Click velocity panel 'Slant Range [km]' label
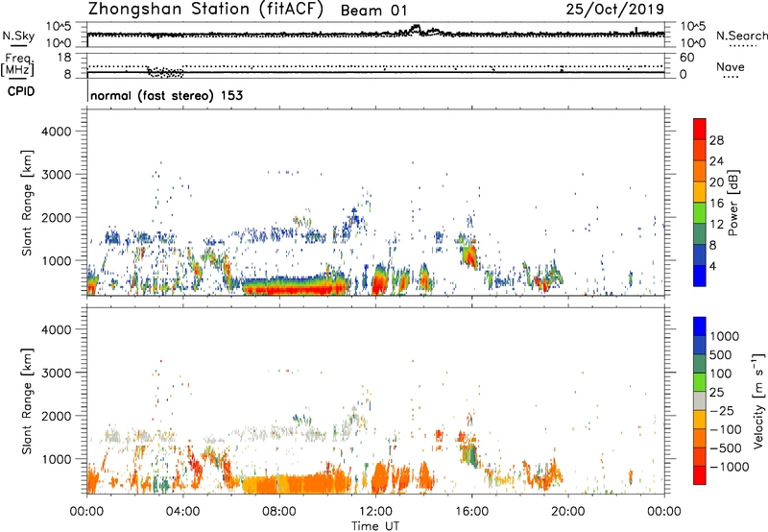This screenshot has width=768, height=532. coord(27,401)
